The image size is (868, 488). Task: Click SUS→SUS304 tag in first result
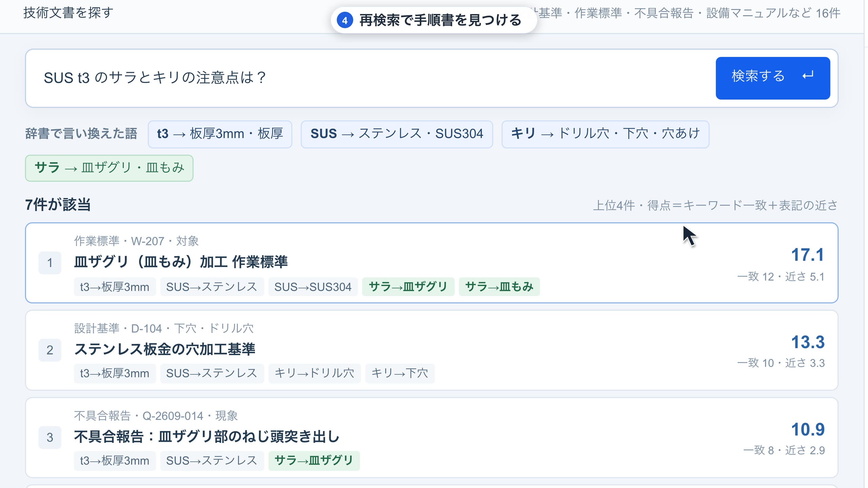pos(313,287)
